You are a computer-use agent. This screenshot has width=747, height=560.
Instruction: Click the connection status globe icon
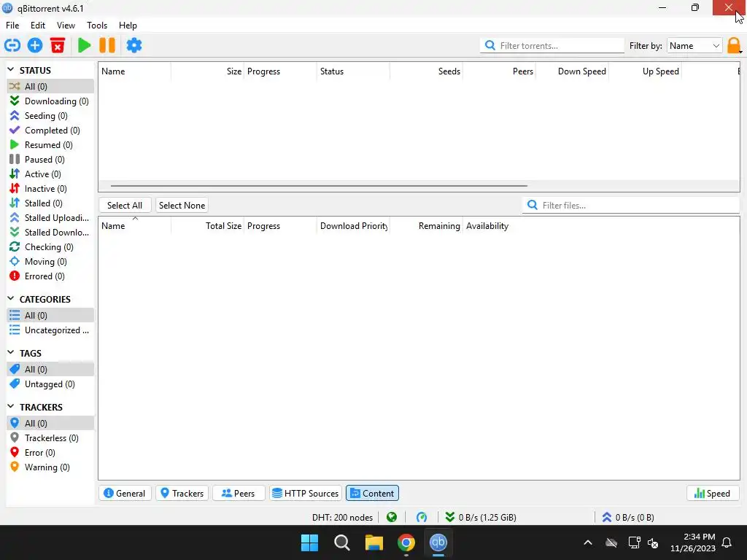392,517
